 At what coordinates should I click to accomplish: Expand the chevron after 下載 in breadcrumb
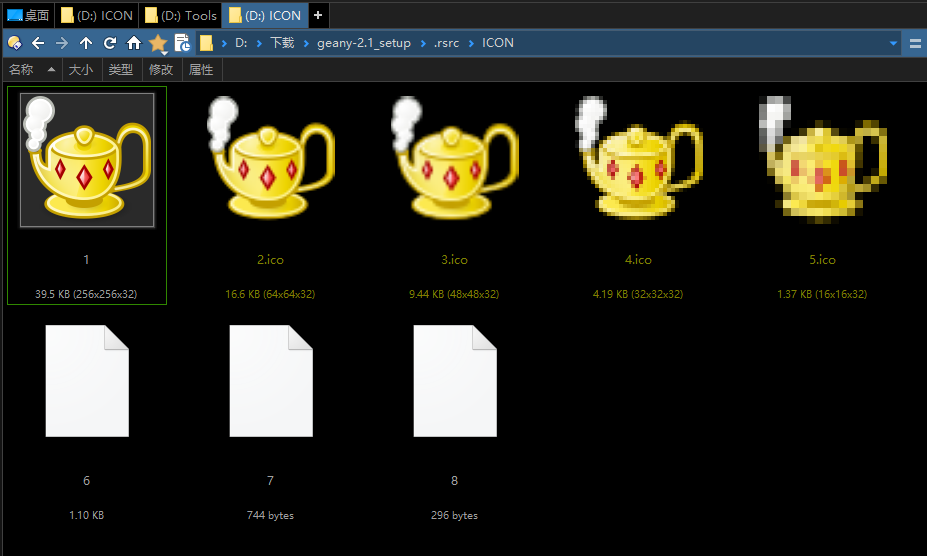(x=305, y=43)
